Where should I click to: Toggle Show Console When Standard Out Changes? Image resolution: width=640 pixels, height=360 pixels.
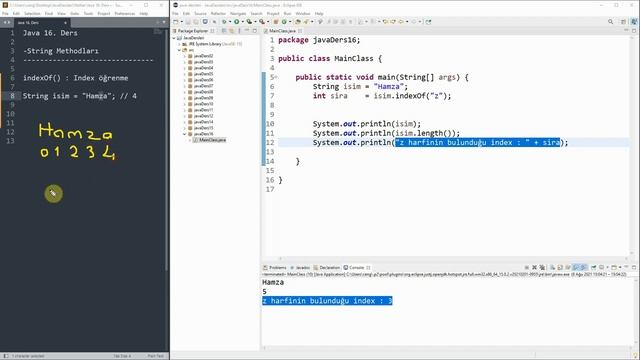point(577,267)
